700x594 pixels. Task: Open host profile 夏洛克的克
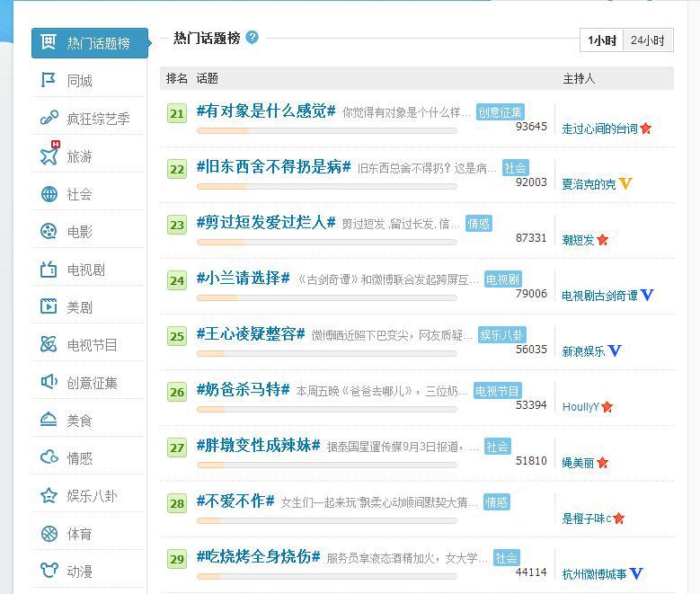click(589, 184)
